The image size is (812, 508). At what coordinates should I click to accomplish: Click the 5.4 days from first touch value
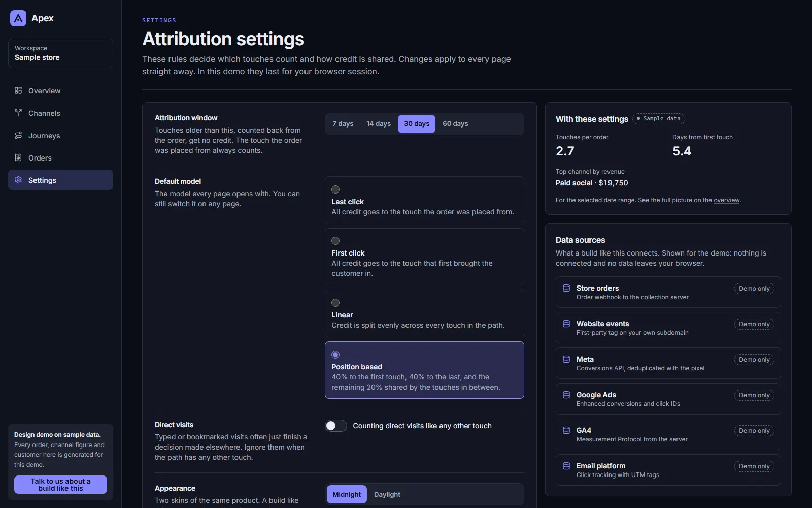pos(682,151)
